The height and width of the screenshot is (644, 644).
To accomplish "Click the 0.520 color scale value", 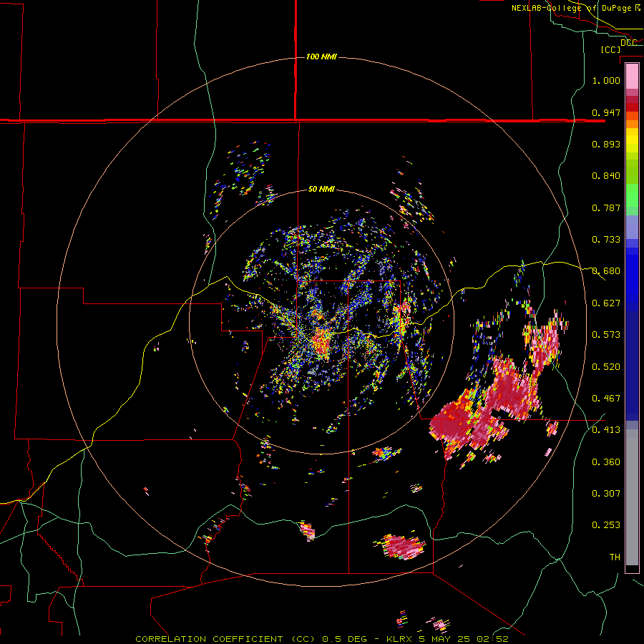I will click(606, 367).
